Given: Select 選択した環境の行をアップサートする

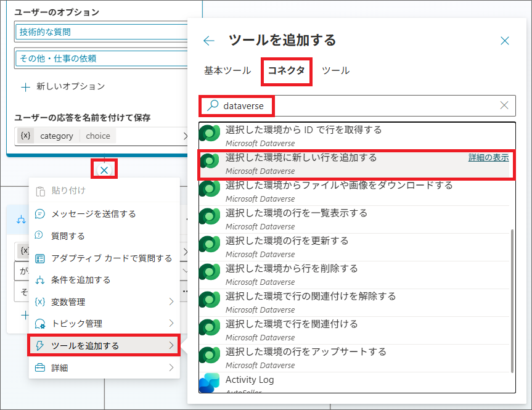Looking at the screenshot, I should (x=354, y=359).
